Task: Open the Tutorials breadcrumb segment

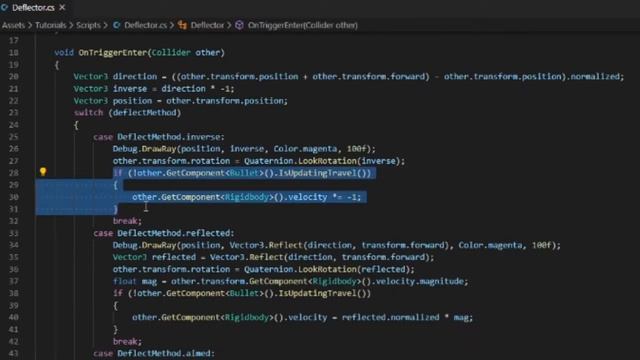Action: coord(51,25)
